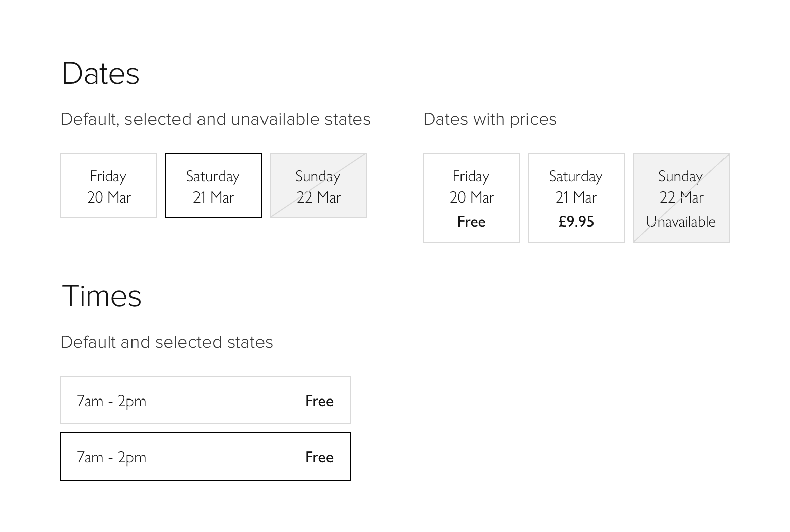
Task: Select the Friday 20 Mar tile showing Free
Action: (472, 197)
